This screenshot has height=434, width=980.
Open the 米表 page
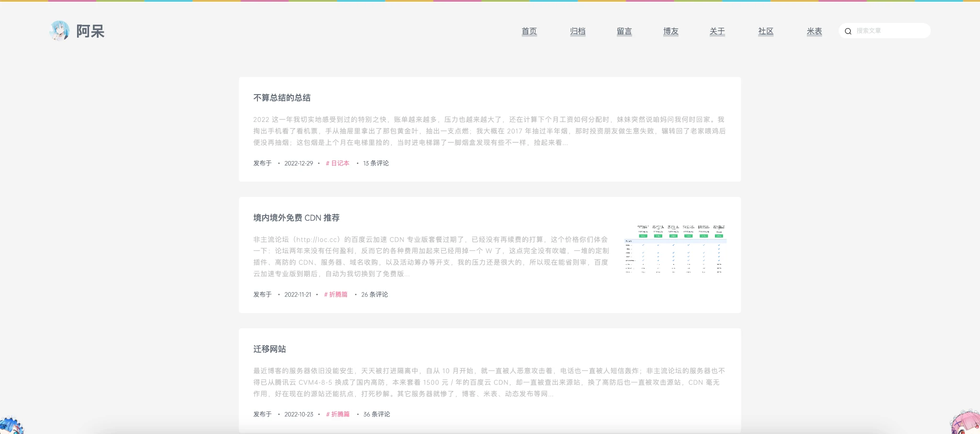click(x=813, y=31)
